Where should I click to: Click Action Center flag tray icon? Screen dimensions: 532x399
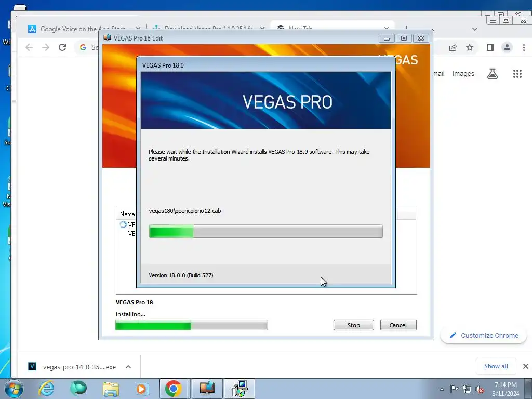coord(454,389)
